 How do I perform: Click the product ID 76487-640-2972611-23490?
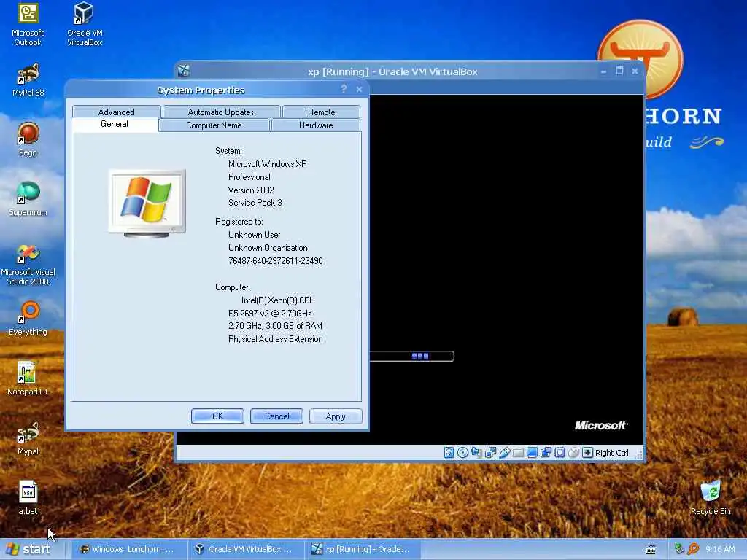click(275, 261)
